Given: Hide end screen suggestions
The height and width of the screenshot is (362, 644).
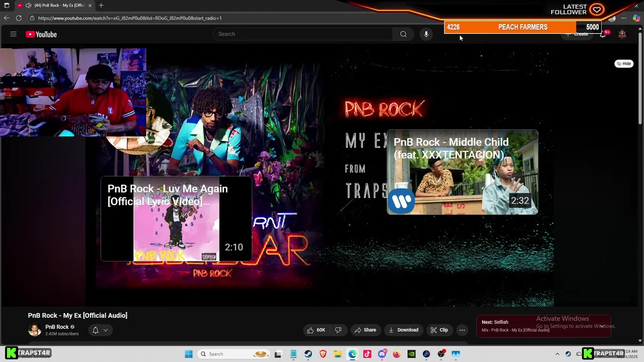Looking at the screenshot, I should [624, 64].
